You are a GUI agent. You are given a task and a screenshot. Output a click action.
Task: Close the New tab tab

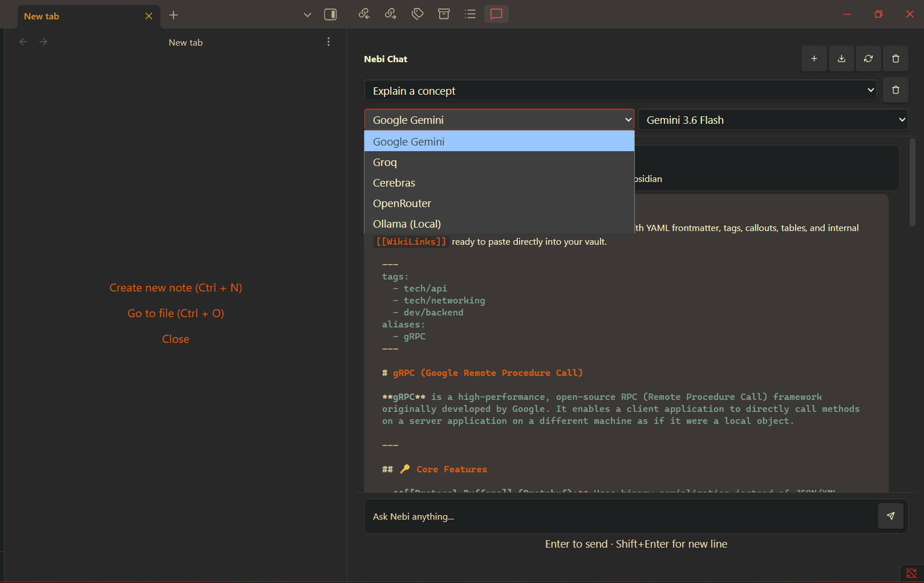tap(149, 16)
